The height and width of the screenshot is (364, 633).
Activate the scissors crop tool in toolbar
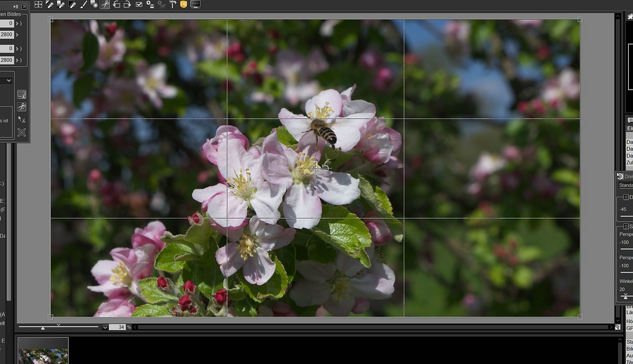(x=105, y=4)
